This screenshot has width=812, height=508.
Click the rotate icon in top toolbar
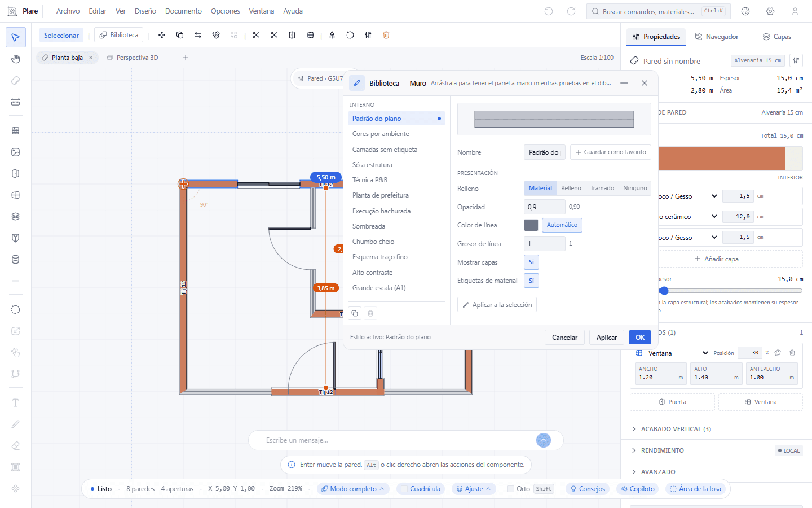[350, 35]
